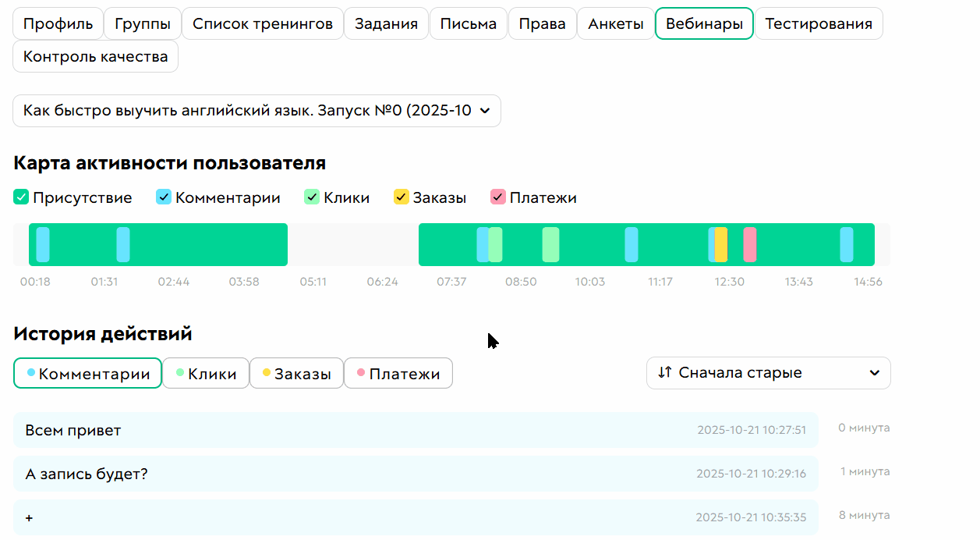Open the Тестирования tab
This screenshot has width=980, height=540.
[x=819, y=23]
